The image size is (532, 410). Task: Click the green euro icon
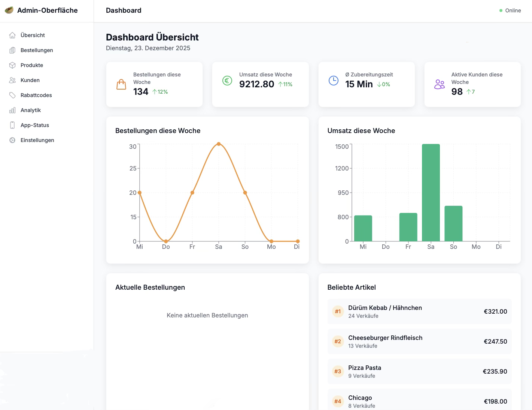[227, 80]
